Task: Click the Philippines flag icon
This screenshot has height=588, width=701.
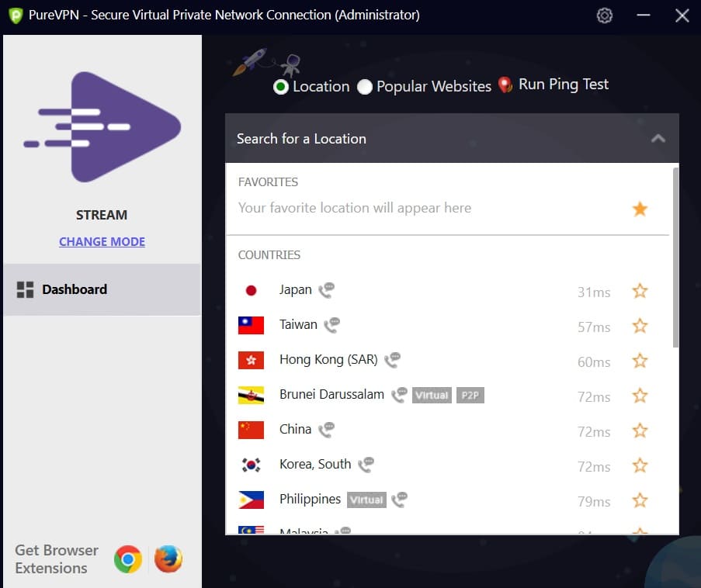Action: [251, 500]
